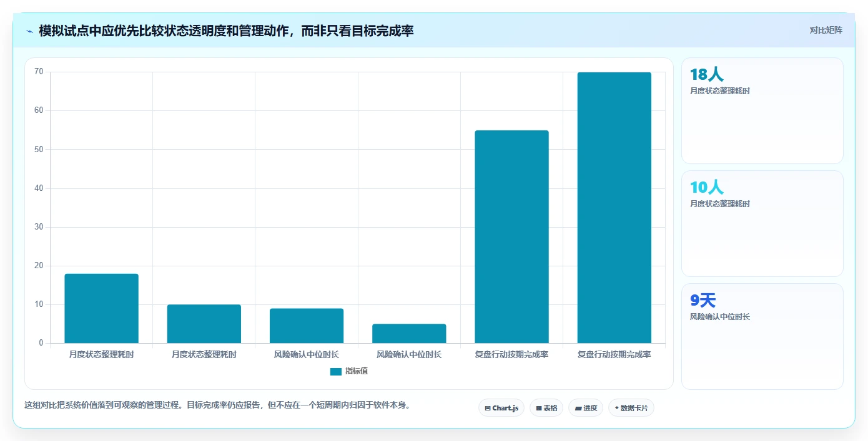Click the shortest bar with value 5

tap(409, 333)
